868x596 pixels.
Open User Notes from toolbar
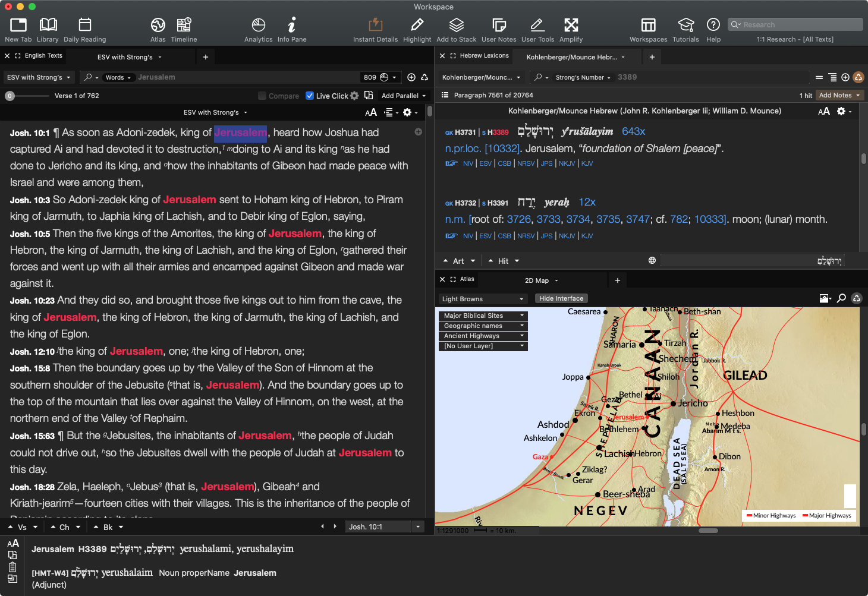coord(499,30)
